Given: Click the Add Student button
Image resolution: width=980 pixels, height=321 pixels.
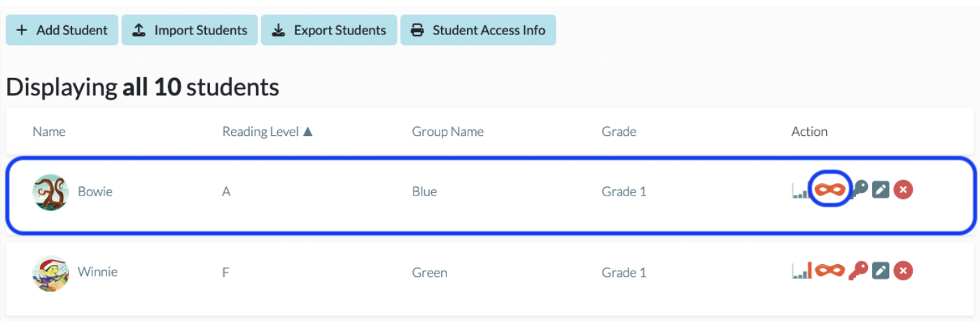Looking at the screenshot, I should point(62,30).
